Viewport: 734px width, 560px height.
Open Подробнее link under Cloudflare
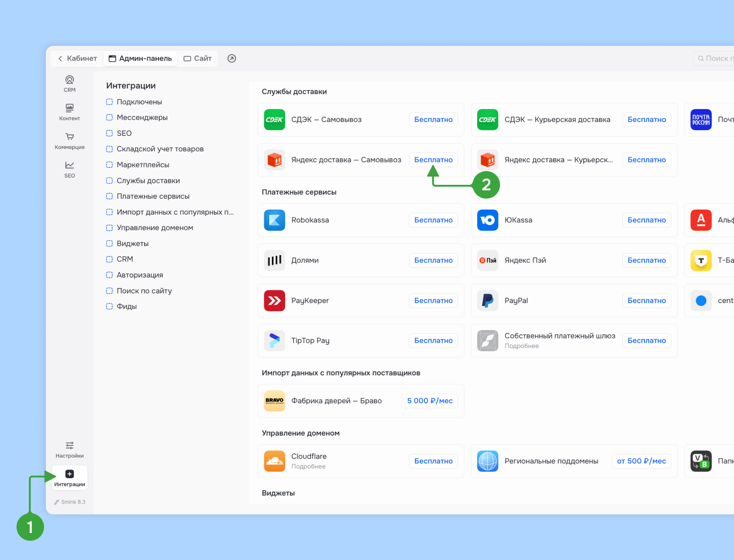point(308,466)
